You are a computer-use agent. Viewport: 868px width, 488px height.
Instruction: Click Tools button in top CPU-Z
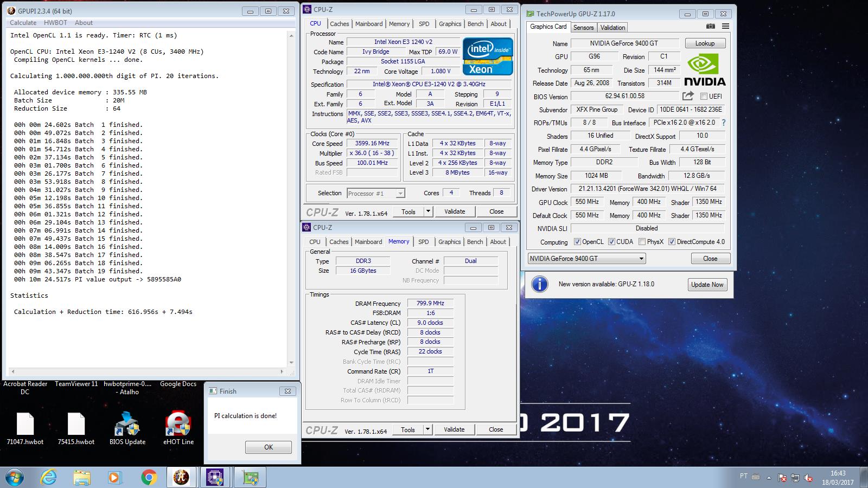pyautogui.click(x=409, y=211)
